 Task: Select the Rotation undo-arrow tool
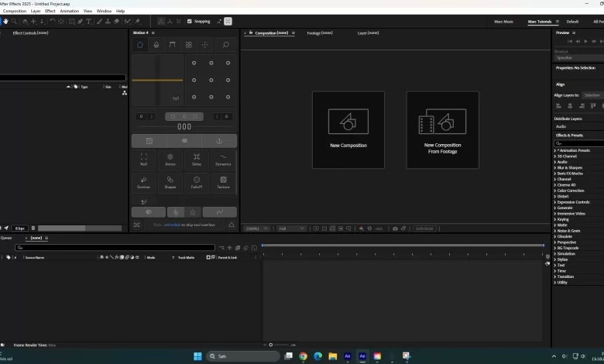pyautogui.click(x=53, y=22)
